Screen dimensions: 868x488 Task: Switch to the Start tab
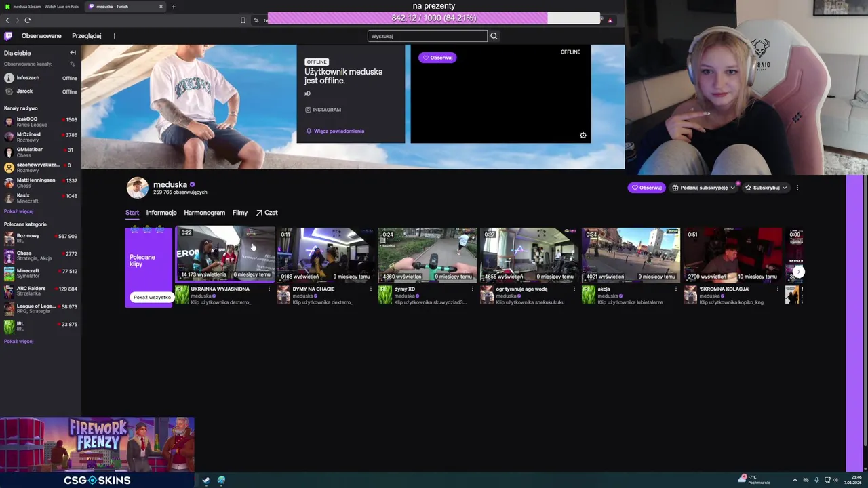(132, 213)
